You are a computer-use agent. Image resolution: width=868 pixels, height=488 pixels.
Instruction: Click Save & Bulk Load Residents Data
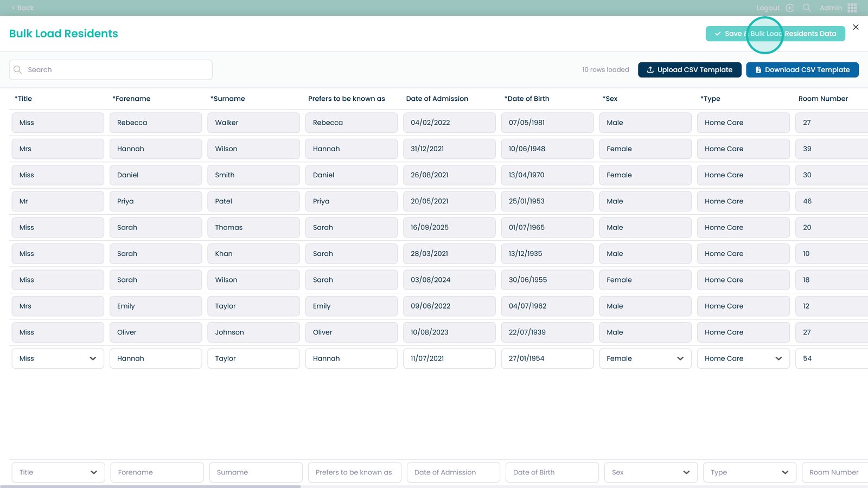tap(775, 34)
